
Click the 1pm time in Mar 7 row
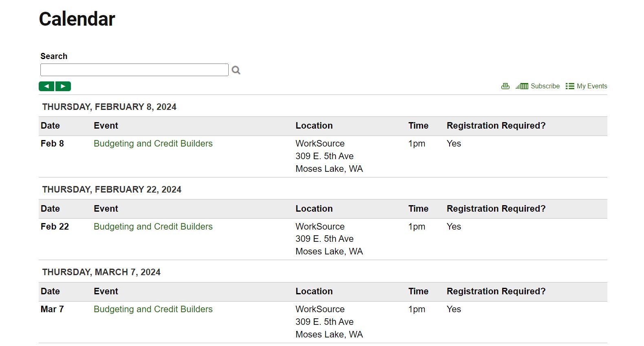417,309
